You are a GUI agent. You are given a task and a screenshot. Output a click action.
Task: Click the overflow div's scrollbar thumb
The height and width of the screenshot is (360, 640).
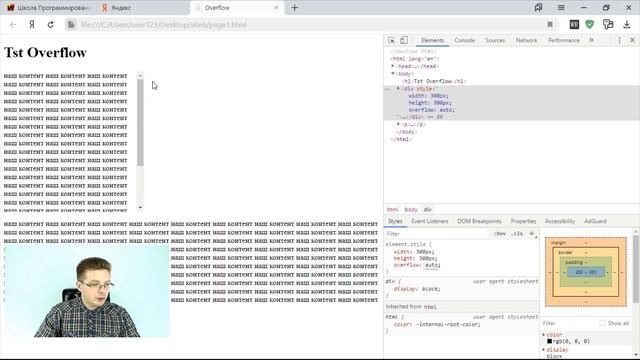[140, 122]
